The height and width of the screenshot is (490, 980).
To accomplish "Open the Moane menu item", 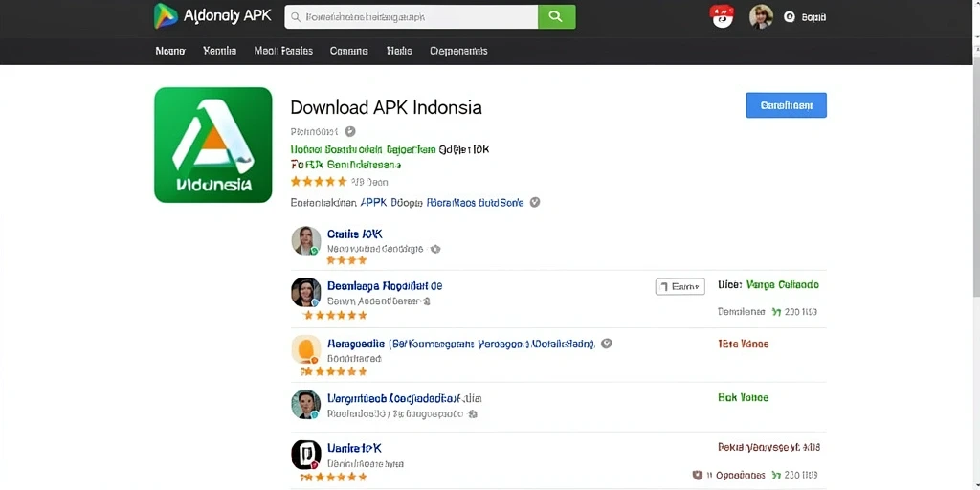I will coord(170,52).
